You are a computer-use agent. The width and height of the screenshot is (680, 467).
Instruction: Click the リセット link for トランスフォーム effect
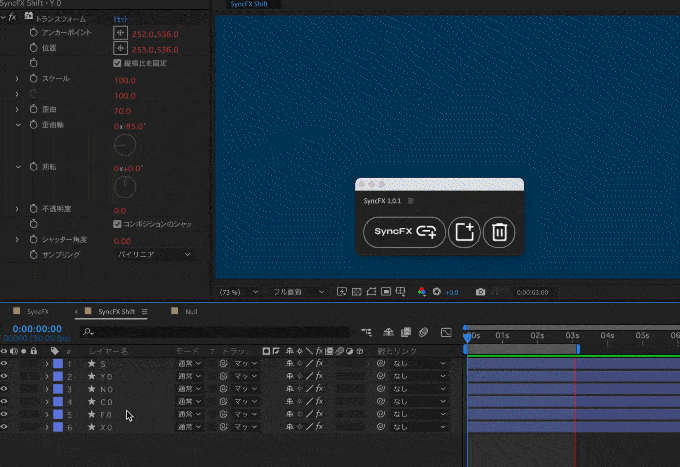point(121,19)
